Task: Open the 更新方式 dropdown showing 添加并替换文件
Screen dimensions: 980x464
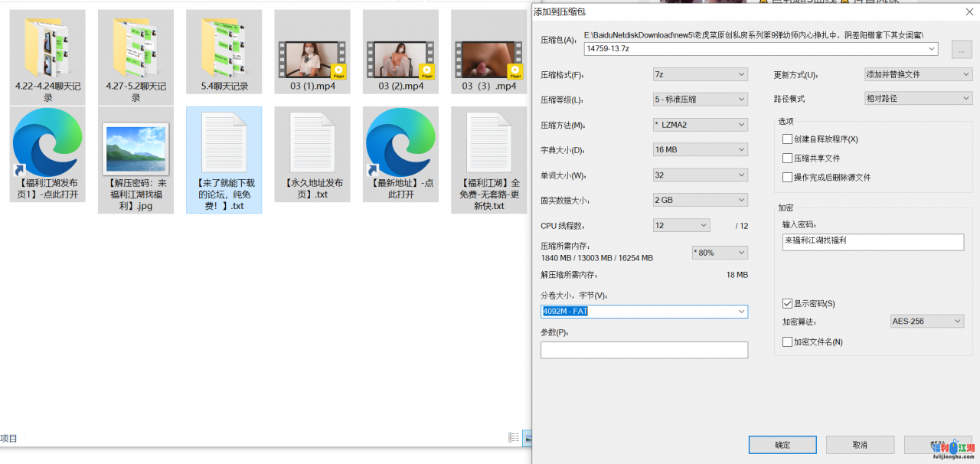Action: click(917, 74)
